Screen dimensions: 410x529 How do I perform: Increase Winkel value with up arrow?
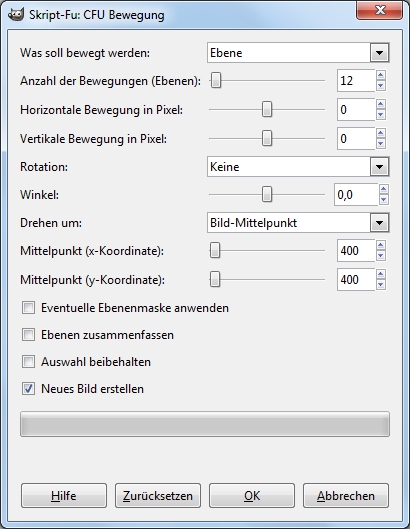pyautogui.click(x=384, y=190)
